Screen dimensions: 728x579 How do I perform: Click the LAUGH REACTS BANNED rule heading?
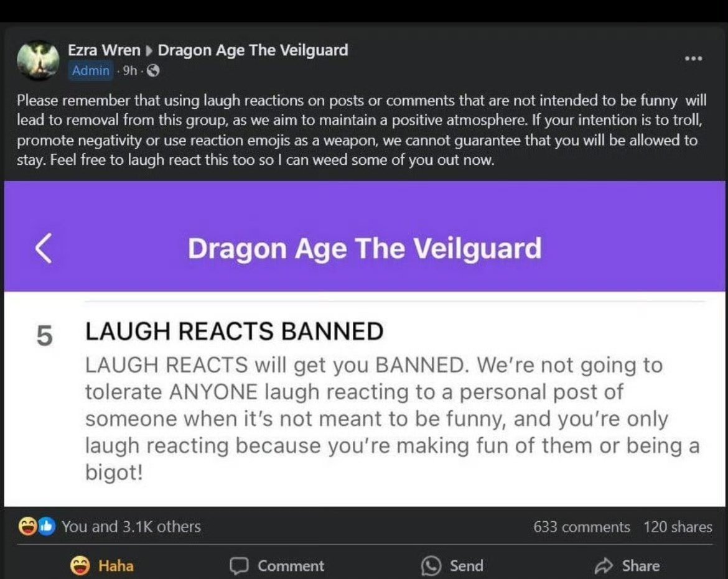point(235,331)
